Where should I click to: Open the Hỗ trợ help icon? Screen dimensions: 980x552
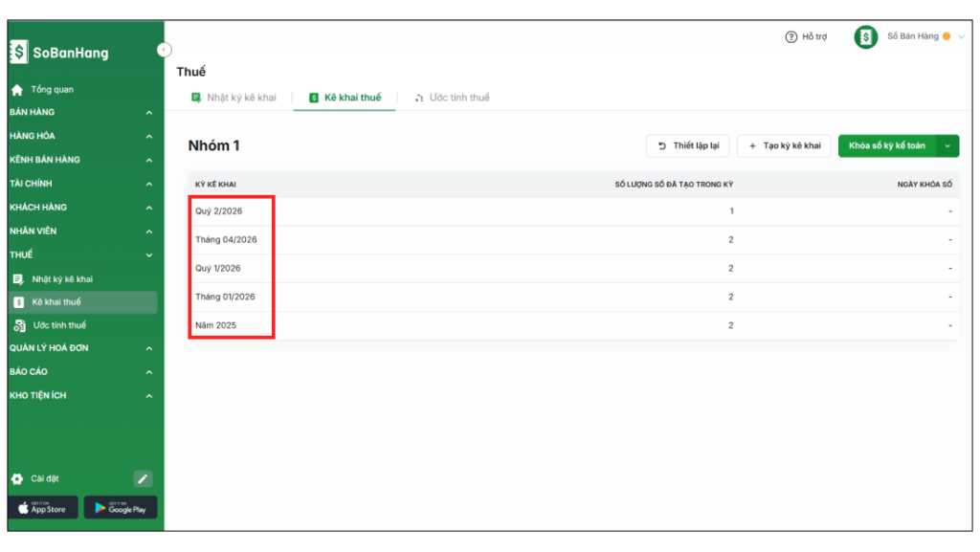(791, 37)
